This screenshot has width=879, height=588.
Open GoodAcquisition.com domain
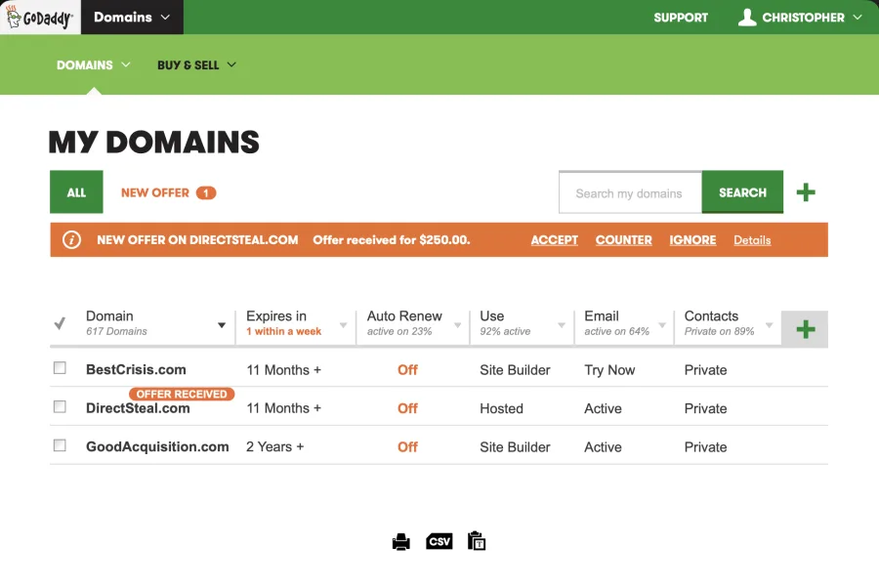click(x=157, y=446)
